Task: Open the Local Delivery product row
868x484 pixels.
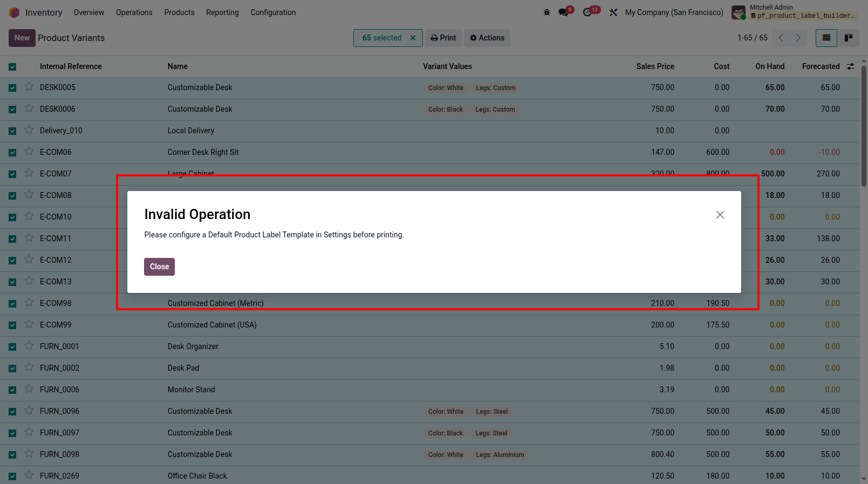Action: (191, 131)
